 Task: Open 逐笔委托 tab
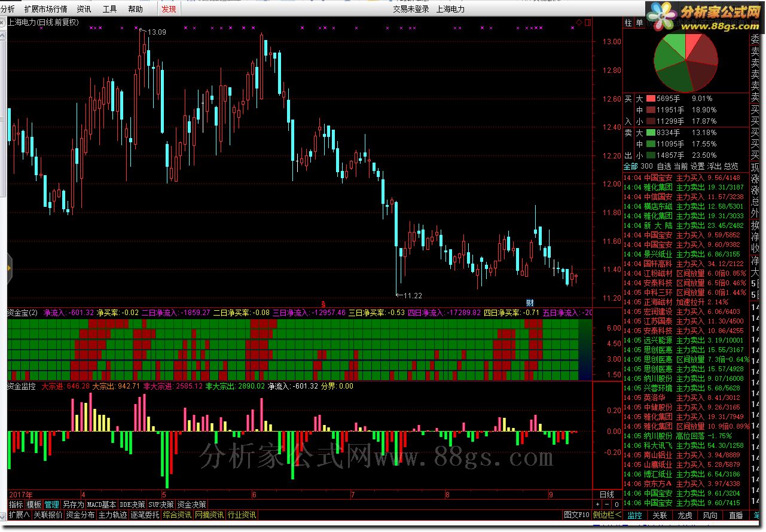click(145, 515)
